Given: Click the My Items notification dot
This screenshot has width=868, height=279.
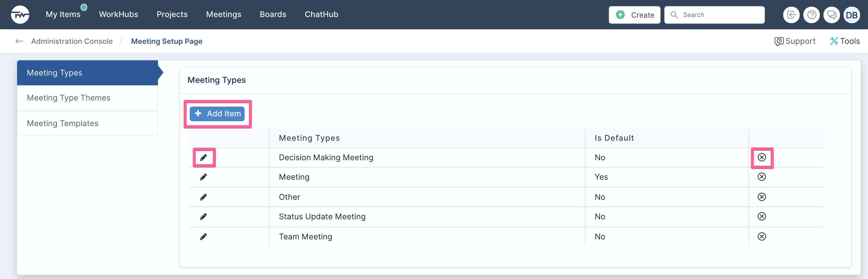Looking at the screenshot, I should point(84,7).
